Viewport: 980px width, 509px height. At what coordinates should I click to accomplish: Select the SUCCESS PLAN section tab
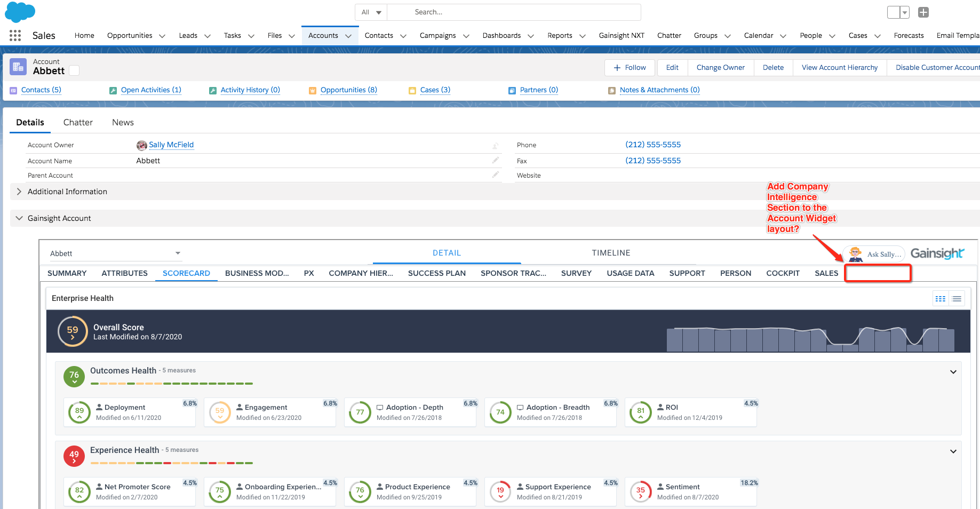436,273
